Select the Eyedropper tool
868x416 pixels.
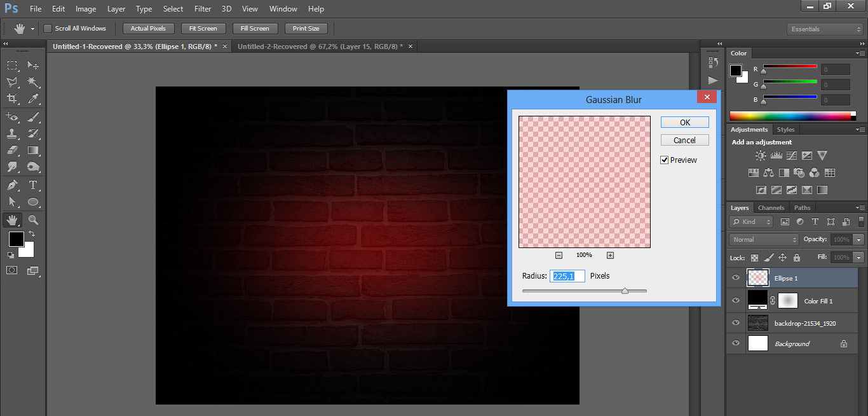pos(34,99)
